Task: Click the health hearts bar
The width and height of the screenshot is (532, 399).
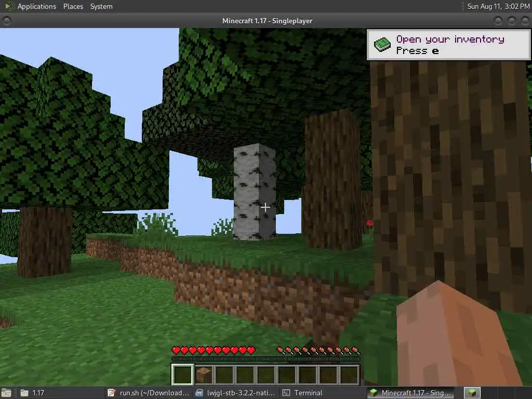Action: point(214,350)
